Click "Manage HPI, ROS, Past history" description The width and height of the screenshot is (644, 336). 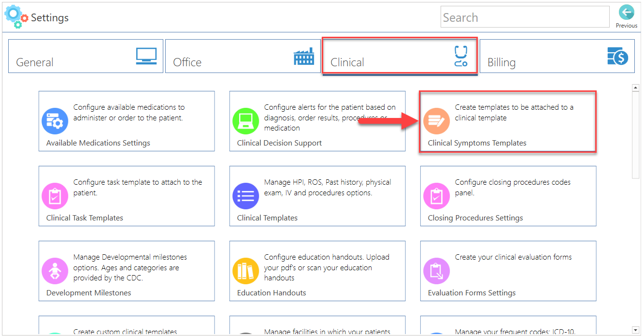[x=328, y=188]
